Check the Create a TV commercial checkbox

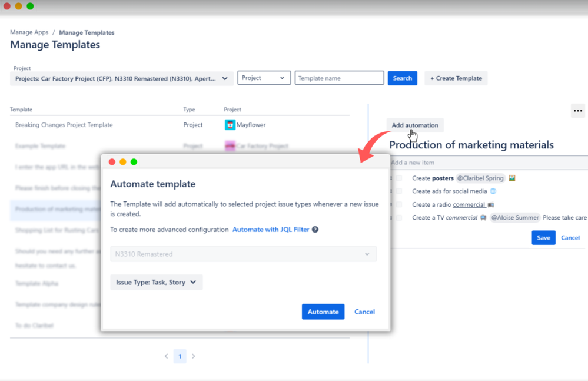pyautogui.click(x=399, y=217)
